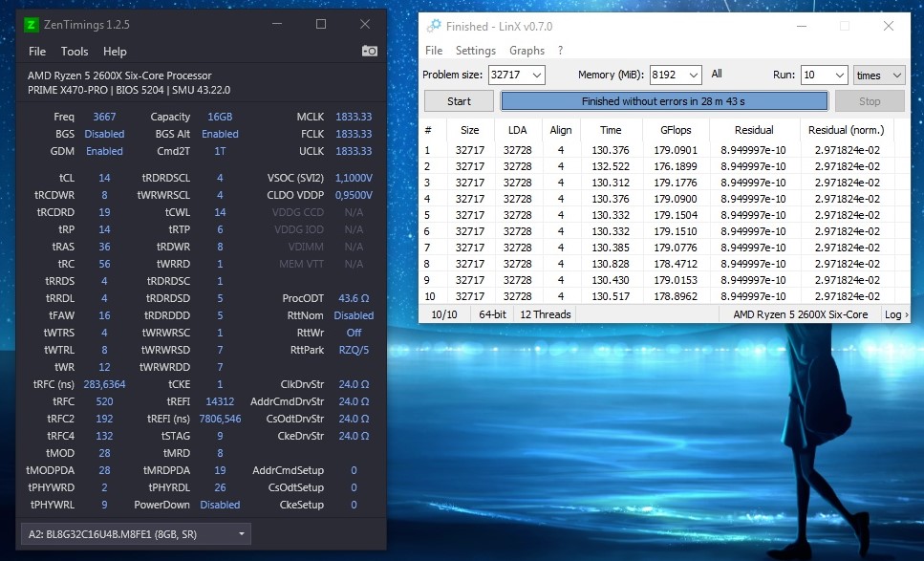
Task: Click the ZenTimings green Z logo icon
Action: click(32, 25)
